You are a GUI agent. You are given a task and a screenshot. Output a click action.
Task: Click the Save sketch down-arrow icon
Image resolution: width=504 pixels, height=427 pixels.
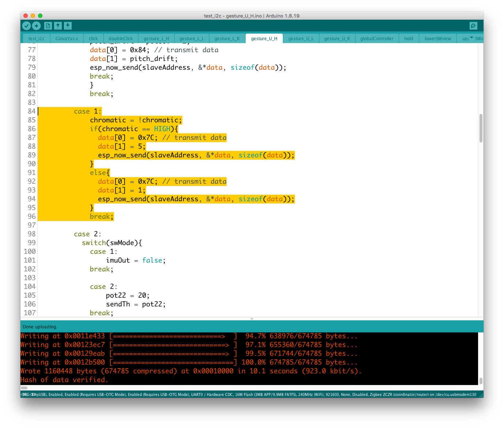pos(68,26)
